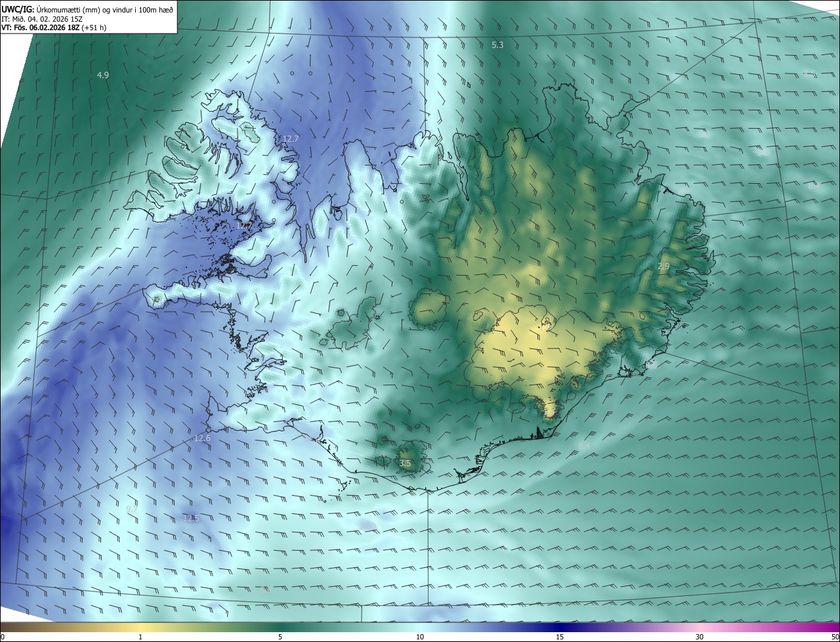Click the colorbar tick label 30
Viewport: 840px width, 642px height.
pyautogui.click(x=700, y=637)
